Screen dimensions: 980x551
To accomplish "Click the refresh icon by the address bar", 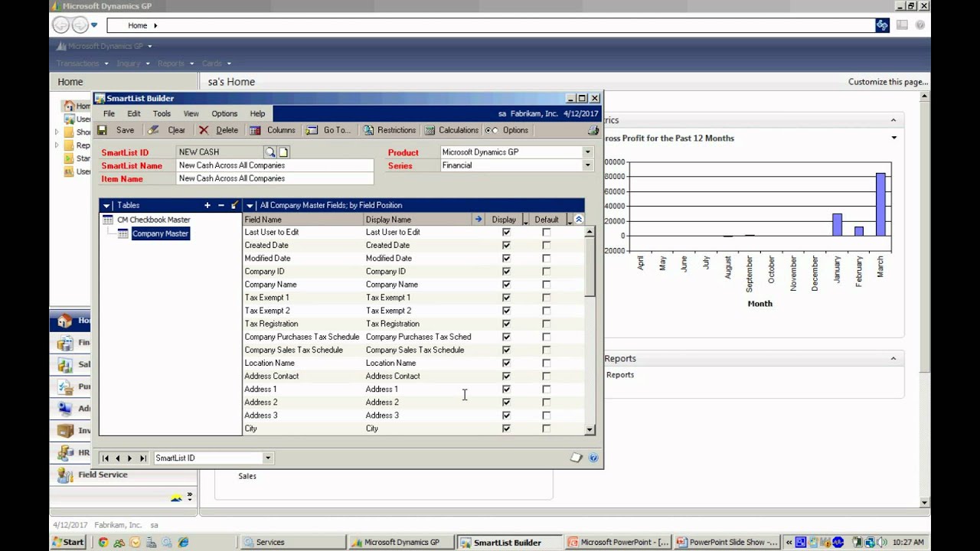I will 882,25.
